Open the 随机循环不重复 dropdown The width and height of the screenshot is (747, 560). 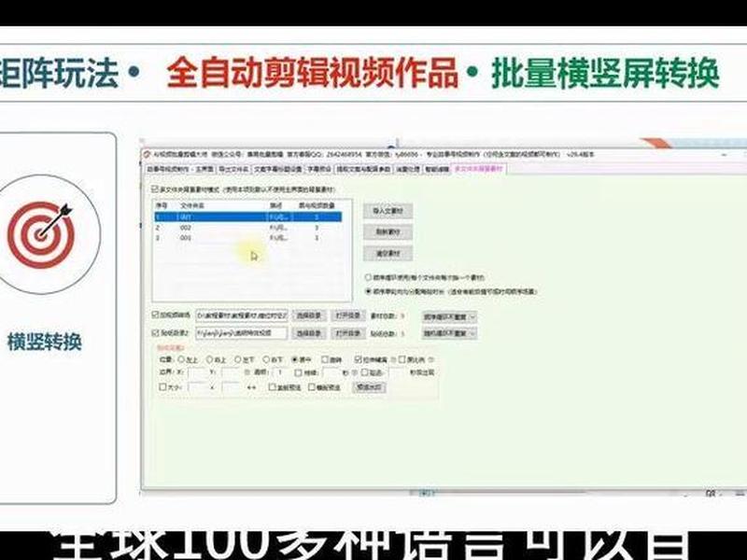449,333
